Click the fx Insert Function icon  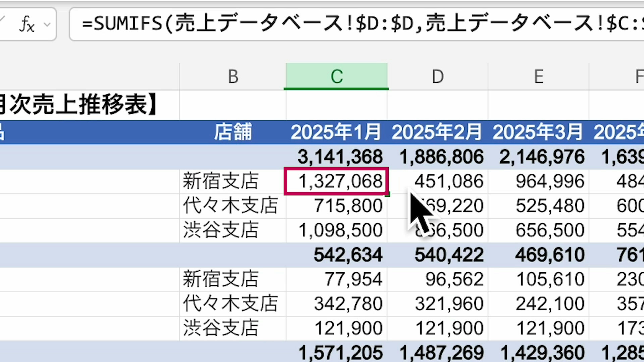pos(26,24)
